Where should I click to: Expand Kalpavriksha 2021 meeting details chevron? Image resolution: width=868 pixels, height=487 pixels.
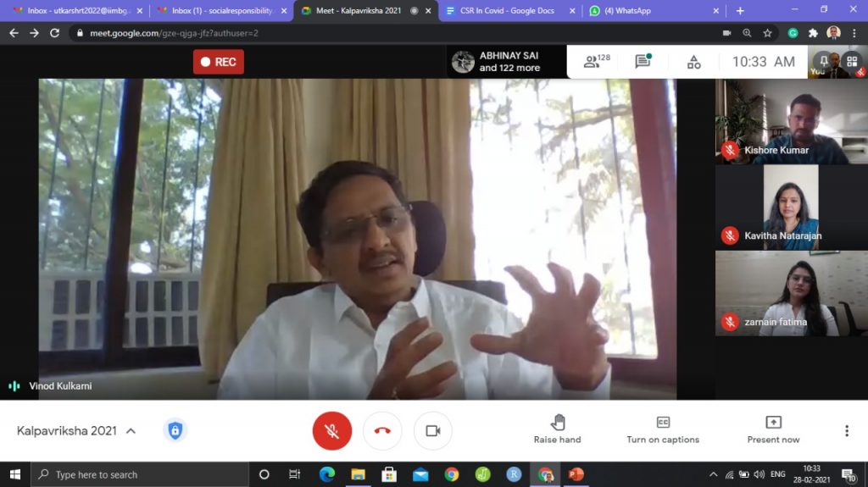(x=131, y=431)
